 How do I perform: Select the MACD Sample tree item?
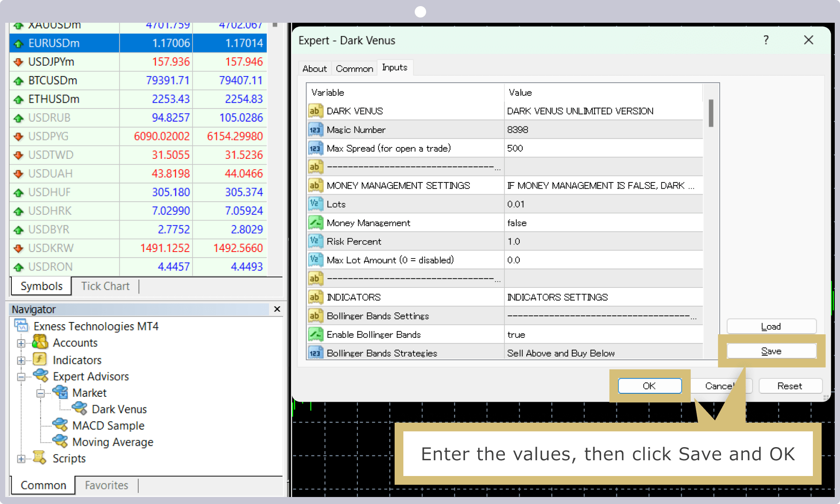coord(108,425)
